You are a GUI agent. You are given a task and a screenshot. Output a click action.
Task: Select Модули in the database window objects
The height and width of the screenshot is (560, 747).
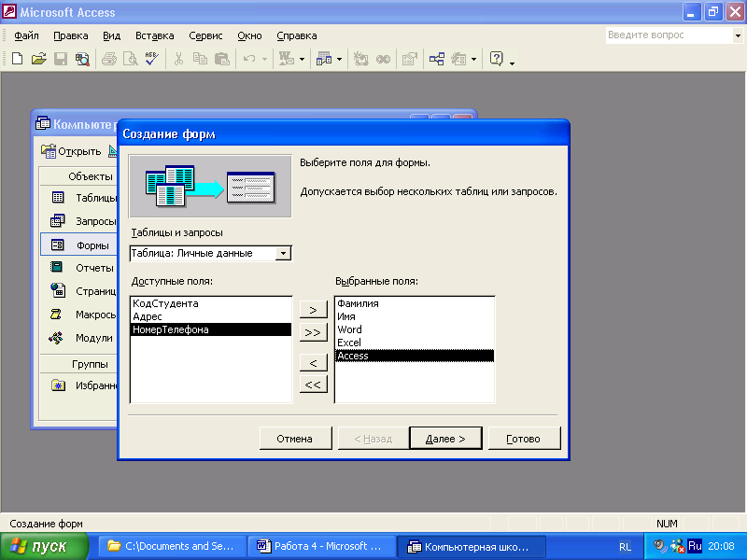tap(79, 338)
